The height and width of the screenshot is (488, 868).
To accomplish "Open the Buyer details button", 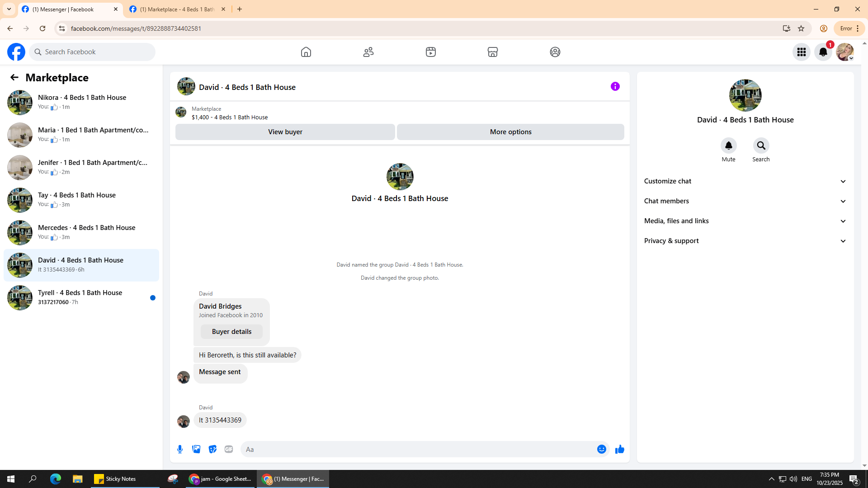I will [x=231, y=332].
